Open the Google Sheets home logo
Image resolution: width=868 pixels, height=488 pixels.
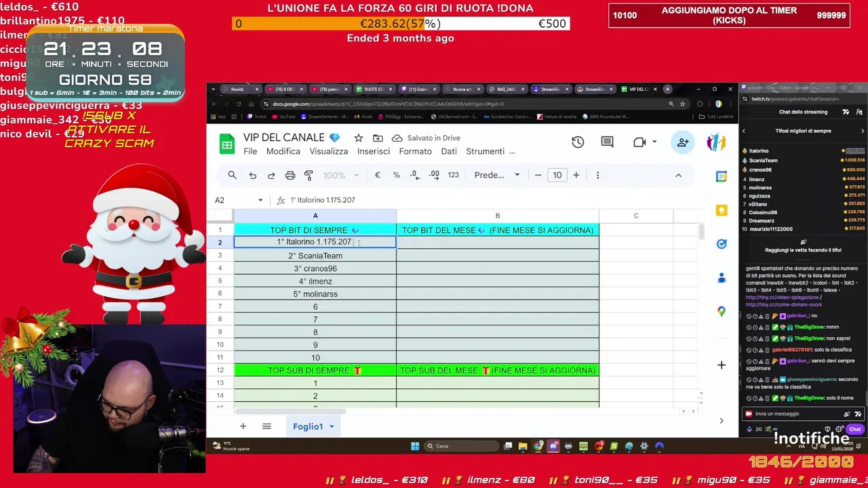click(226, 144)
